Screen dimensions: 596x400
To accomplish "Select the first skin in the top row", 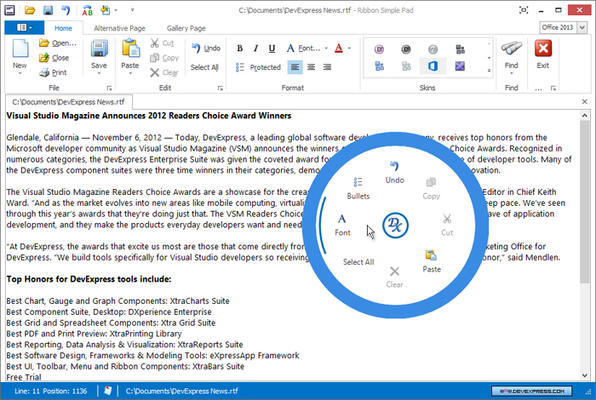I will point(379,49).
